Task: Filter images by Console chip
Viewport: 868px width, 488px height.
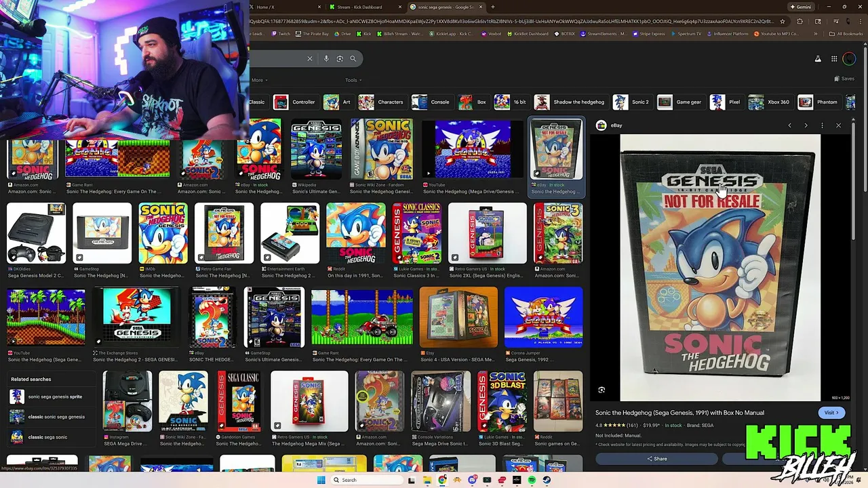Action: (431, 102)
